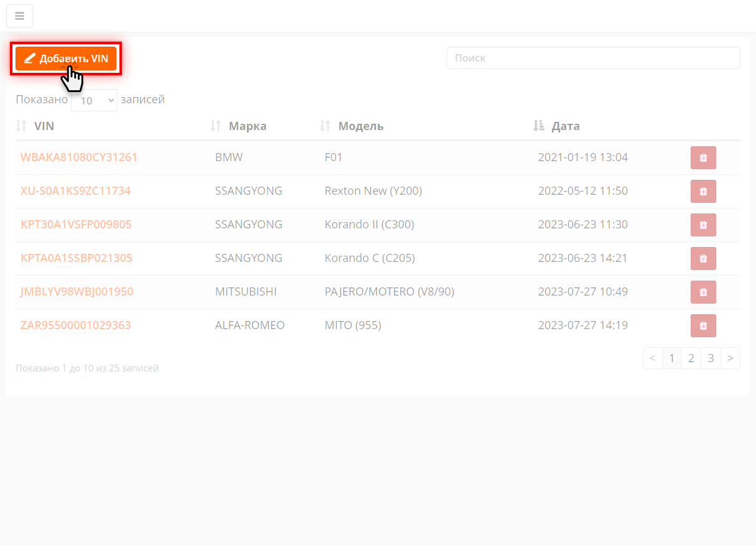Delete the BMW F01 record
Screen dimensions: 756x545
point(703,158)
